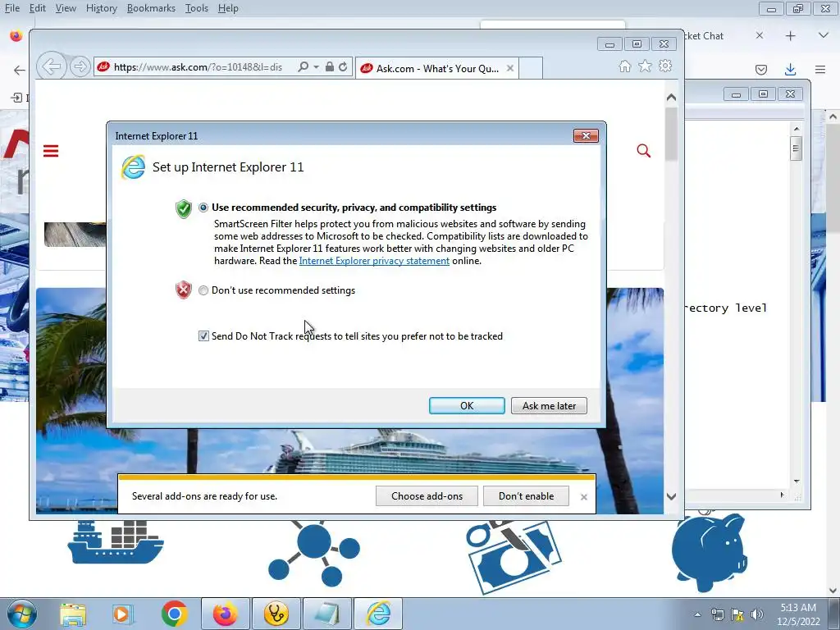This screenshot has height=630, width=840.
Task: Open the Firefox Tools menu
Action: coord(197,8)
